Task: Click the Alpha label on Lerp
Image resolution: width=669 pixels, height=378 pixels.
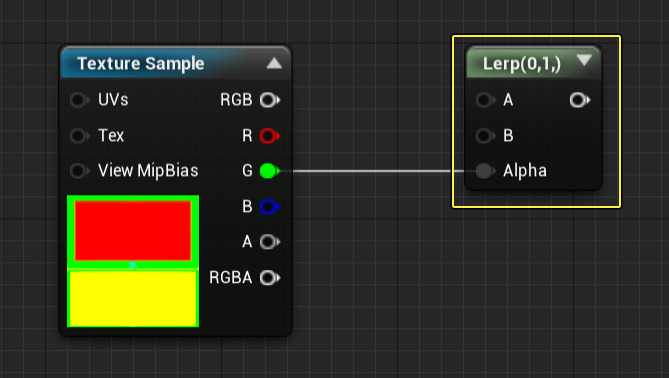Action: tap(525, 171)
